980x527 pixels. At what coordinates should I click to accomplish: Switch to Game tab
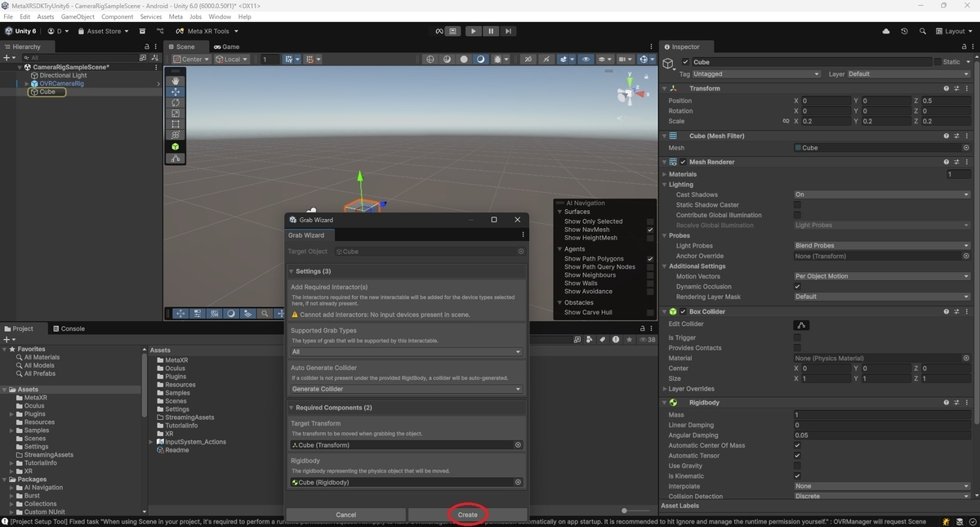[226, 47]
